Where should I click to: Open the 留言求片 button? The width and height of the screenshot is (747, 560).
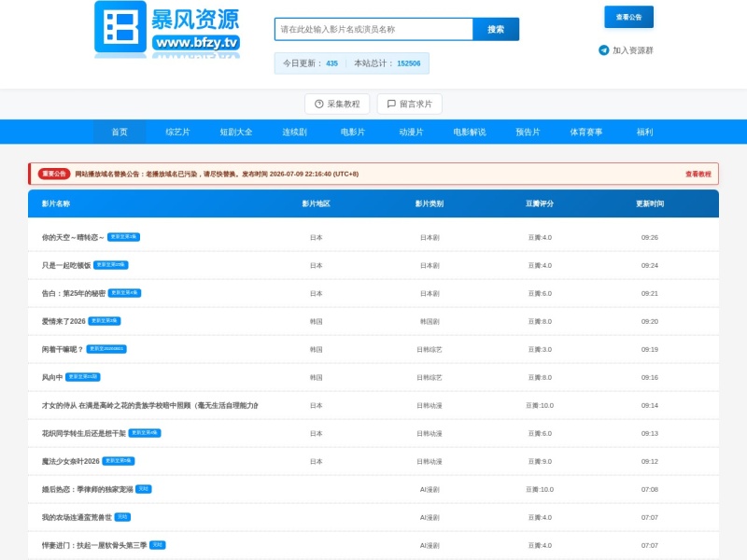pos(410,104)
